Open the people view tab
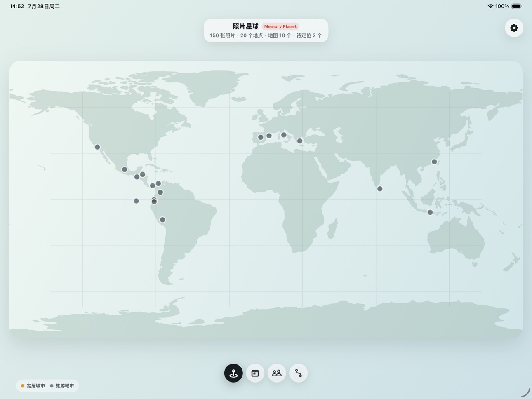532x399 pixels. [277, 373]
